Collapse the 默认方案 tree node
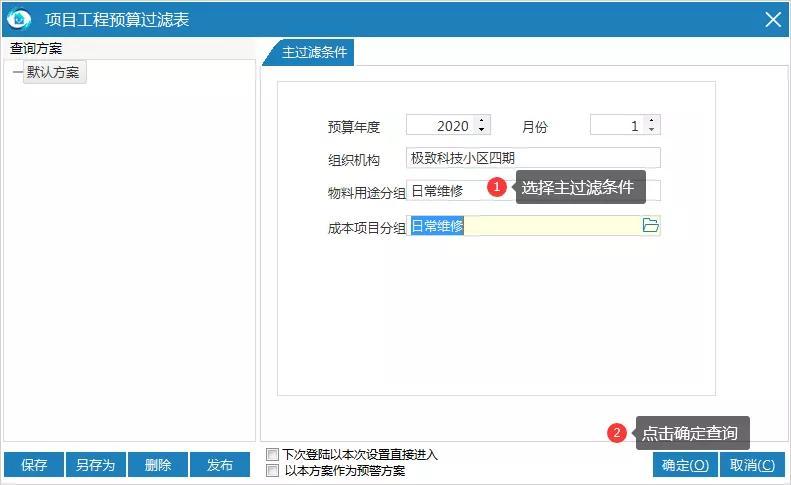This screenshot has height=485, width=791. (17, 72)
